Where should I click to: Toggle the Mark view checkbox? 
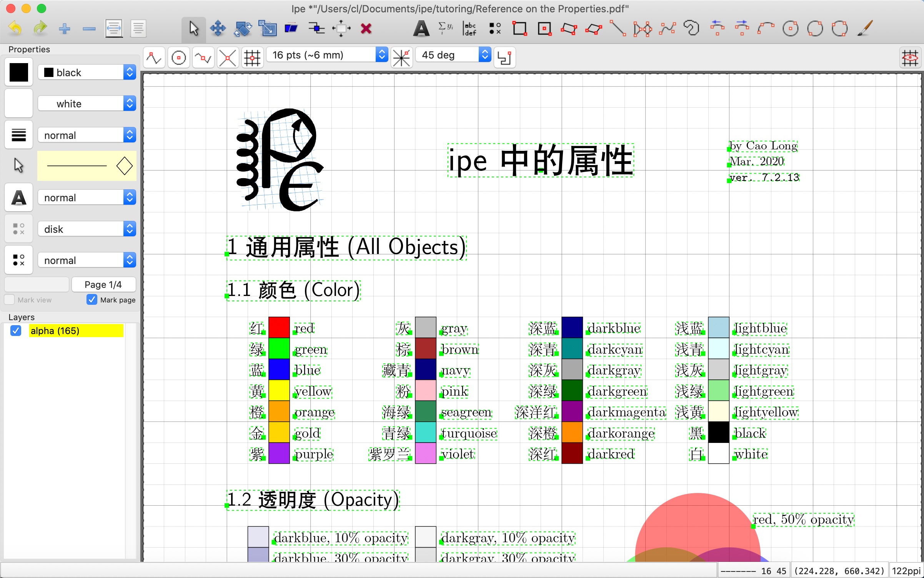point(9,300)
